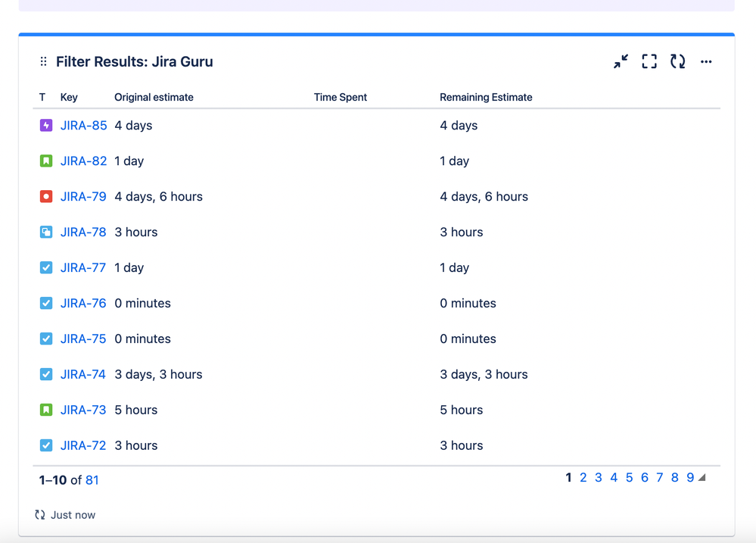The width and height of the screenshot is (756, 543).
Task: Select current page number 1
Action: (568, 477)
